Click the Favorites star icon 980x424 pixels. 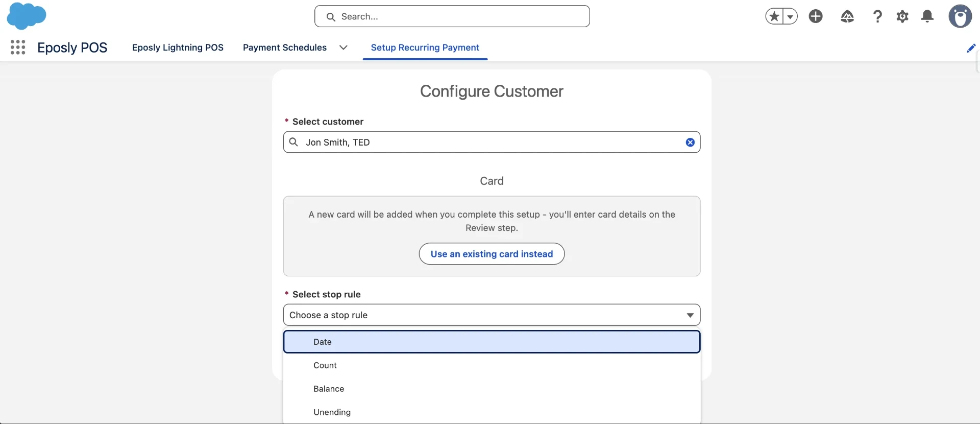click(x=774, y=16)
